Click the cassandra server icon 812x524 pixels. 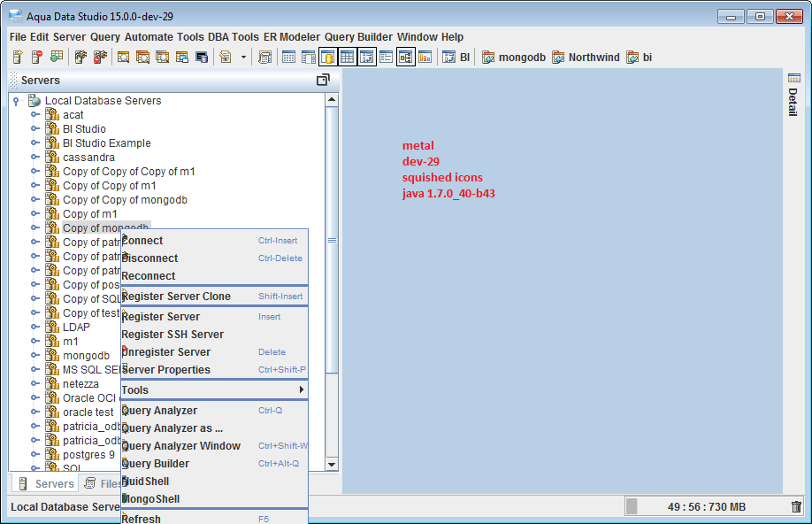(x=52, y=157)
